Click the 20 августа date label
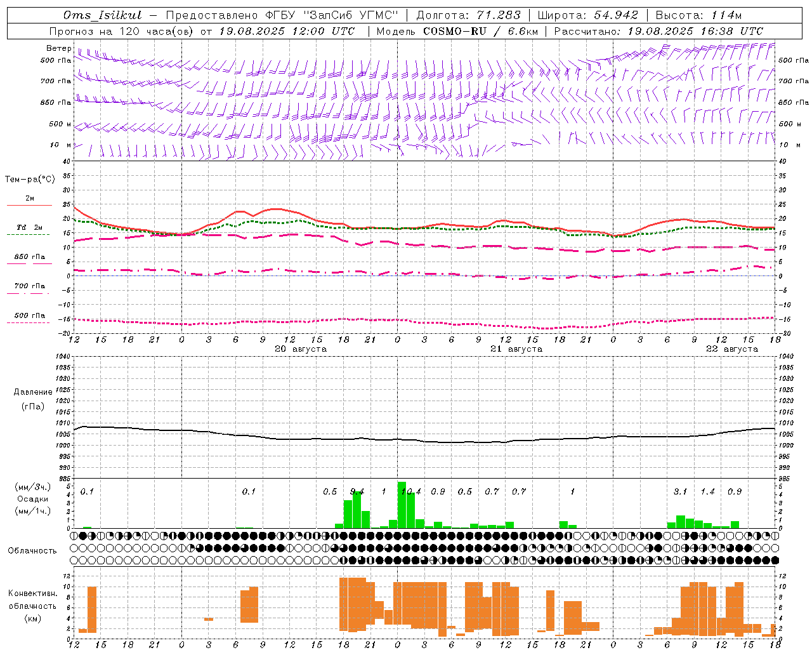Viewport: 812px width, 650px height. click(x=301, y=349)
